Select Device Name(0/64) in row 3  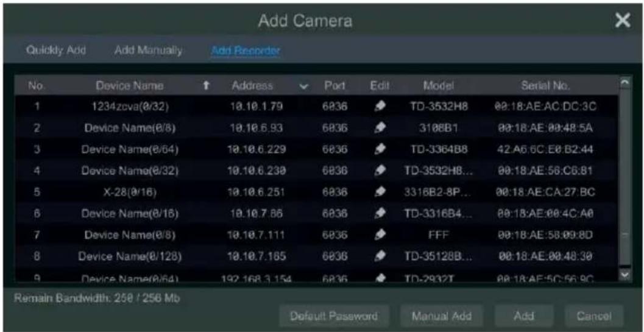[x=130, y=150]
